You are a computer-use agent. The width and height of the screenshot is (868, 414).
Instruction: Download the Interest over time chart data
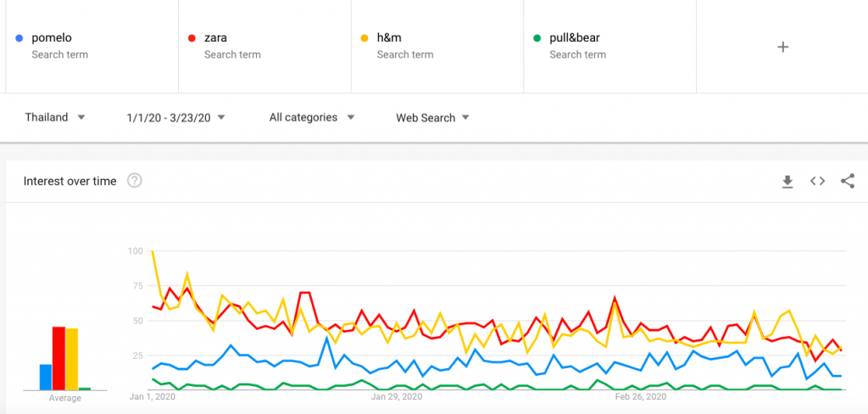tap(787, 182)
